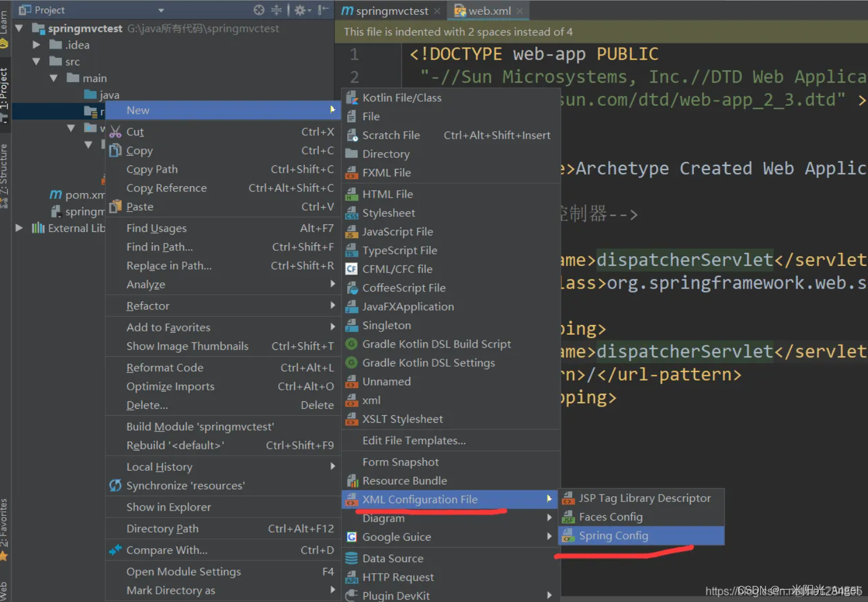
Task: Close the web.xml tab
Action: [x=520, y=11]
